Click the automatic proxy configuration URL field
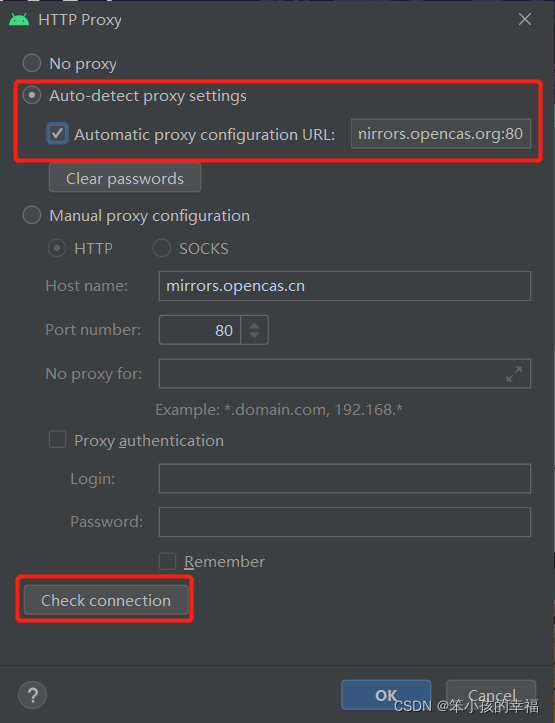 click(441, 134)
